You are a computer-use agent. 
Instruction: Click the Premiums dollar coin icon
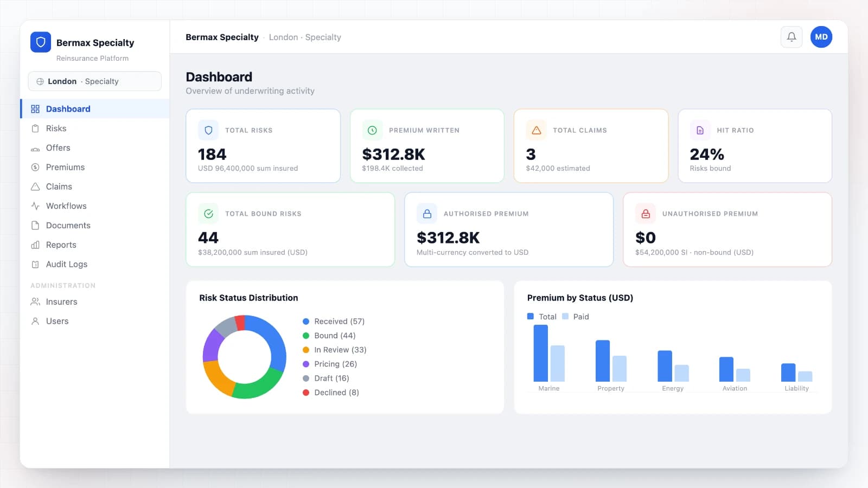pos(35,167)
